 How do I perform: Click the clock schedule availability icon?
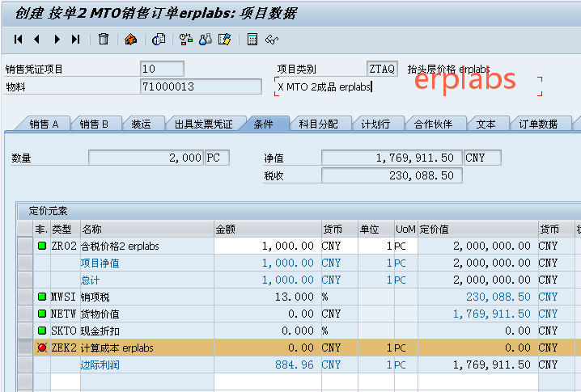pos(185,39)
